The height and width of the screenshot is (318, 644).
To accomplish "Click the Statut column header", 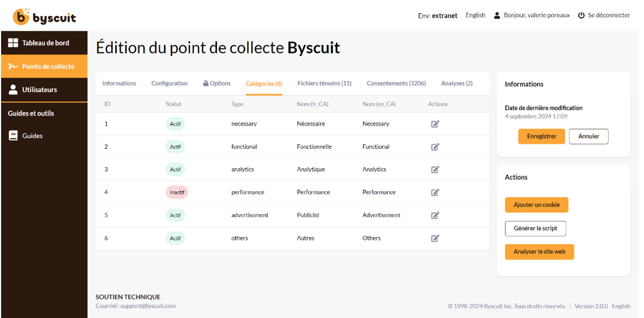I will pos(174,104).
